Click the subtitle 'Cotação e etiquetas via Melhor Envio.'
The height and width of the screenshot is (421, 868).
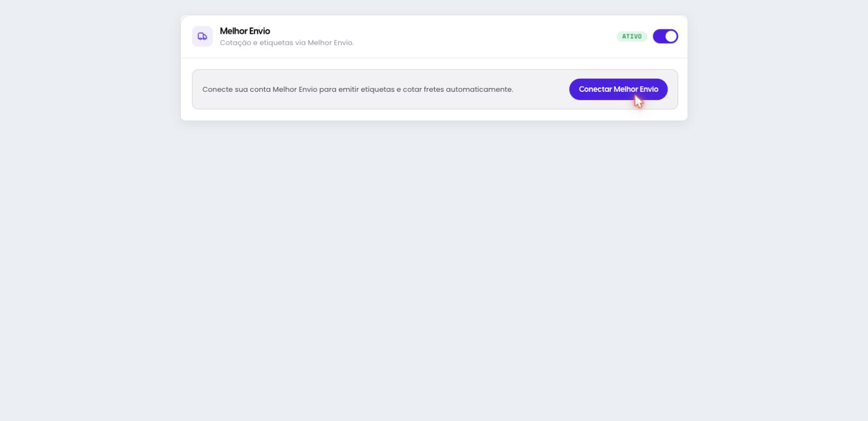[287, 43]
